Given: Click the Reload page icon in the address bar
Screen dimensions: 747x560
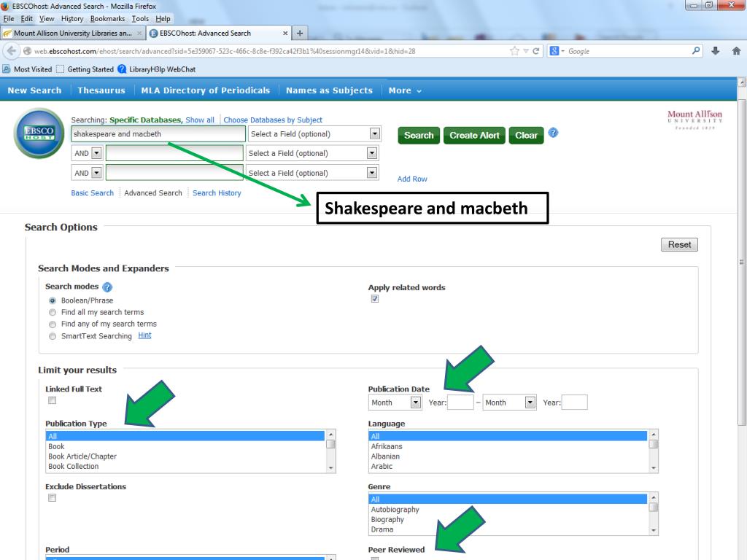Looking at the screenshot, I should [x=536, y=51].
